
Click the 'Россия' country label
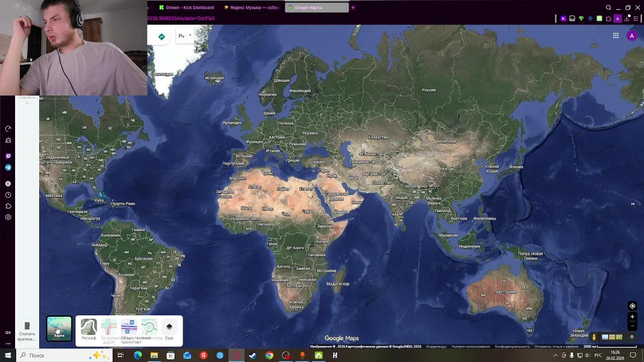tap(429, 90)
